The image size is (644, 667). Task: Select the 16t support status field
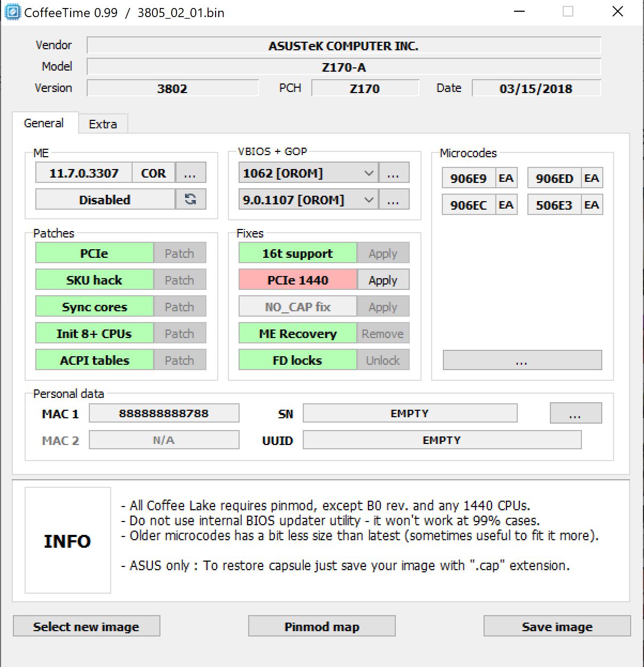tap(297, 253)
